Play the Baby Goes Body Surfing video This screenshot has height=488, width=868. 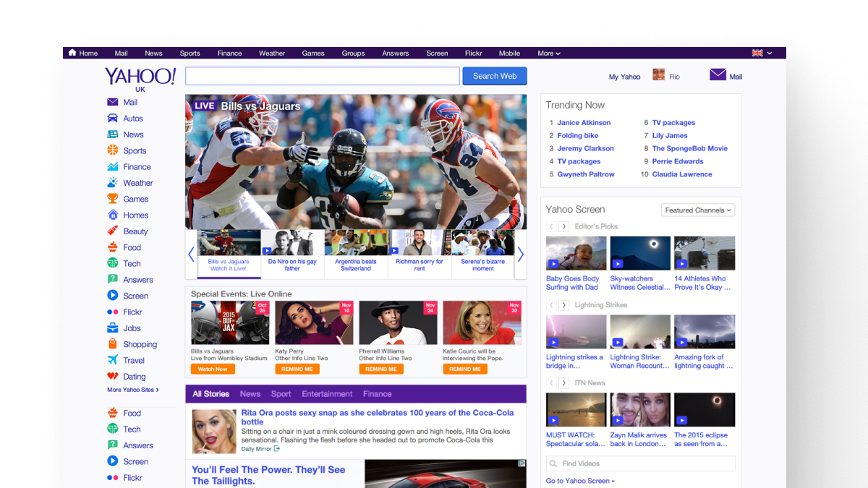tap(576, 253)
